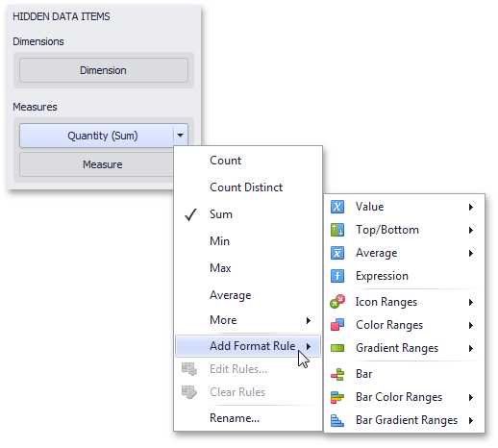The height and width of the screenshot is (448, 498).
Task: Toggle the checked Sum aggregation
Action: (x=248, y=214)
